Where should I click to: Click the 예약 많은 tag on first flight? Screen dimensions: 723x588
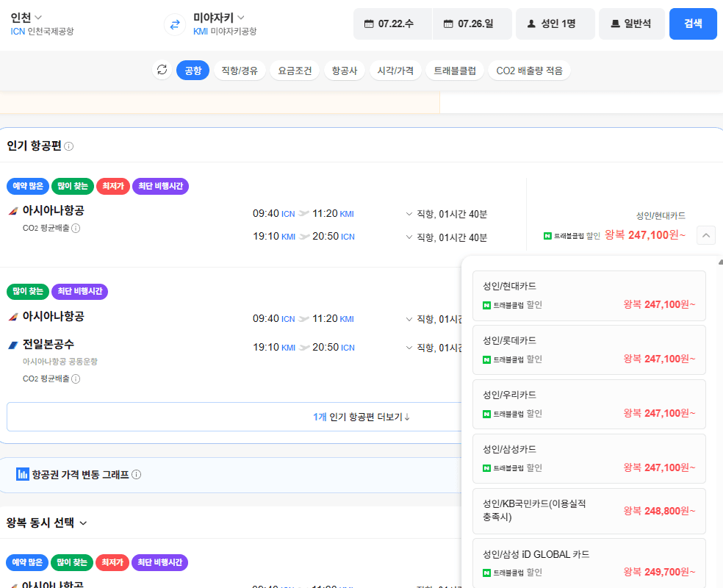[28, 186]
